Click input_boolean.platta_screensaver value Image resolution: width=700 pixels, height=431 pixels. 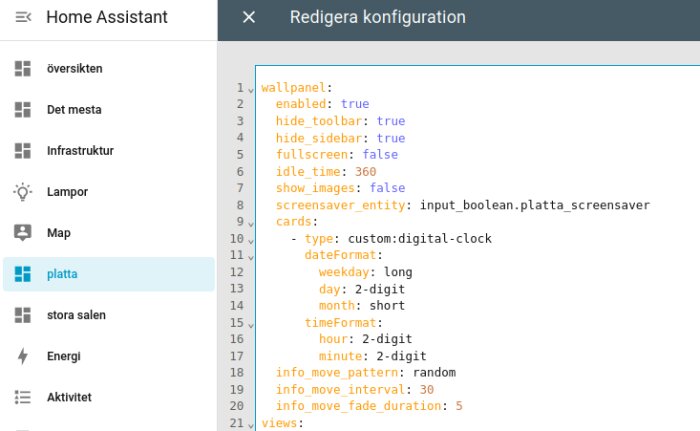pyautogui.click(x=535, y=205)
